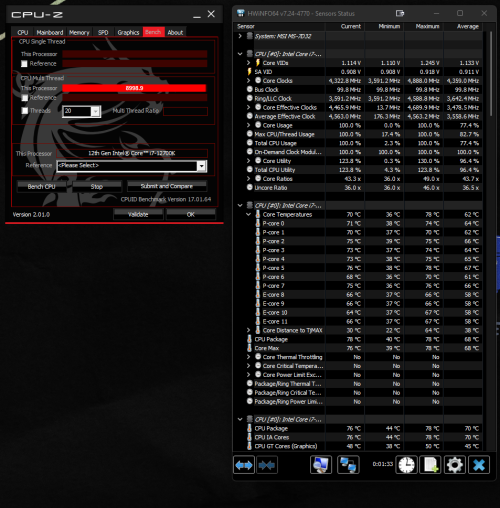Click Bus Clock sensor icon

pos(250,89)
